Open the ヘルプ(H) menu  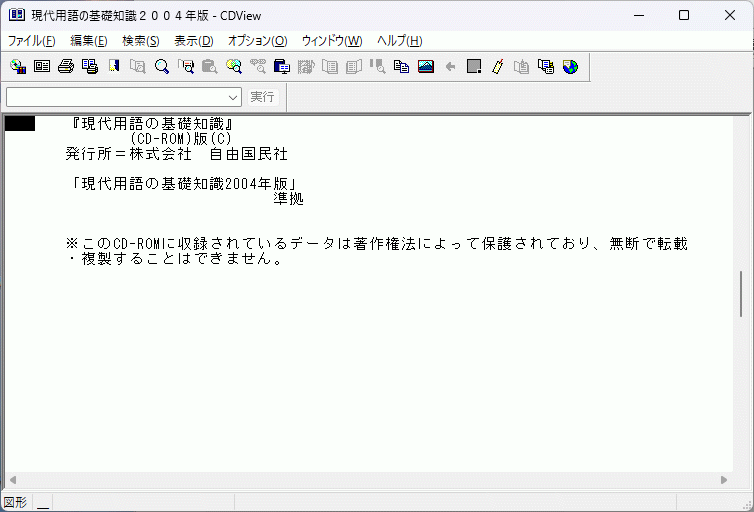(400, 41)
